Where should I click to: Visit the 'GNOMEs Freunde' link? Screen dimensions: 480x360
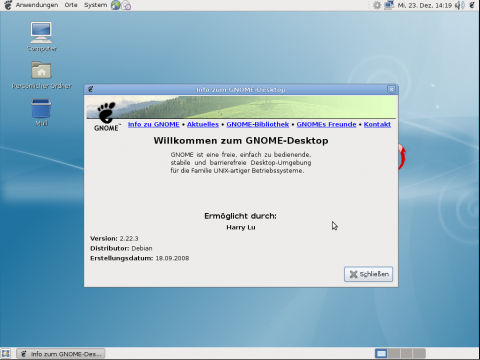(326, 124)
